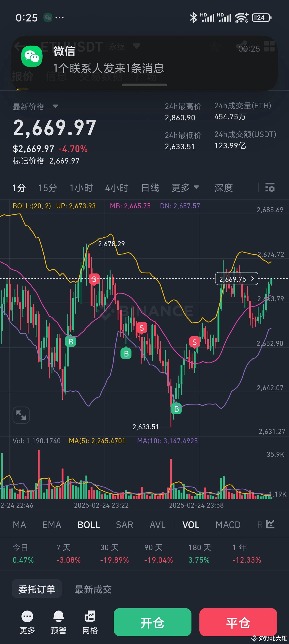Open the 深度 depth chart tab
Image resolution: width=289 pixels, height=644 pixels.
coord(223,188)
